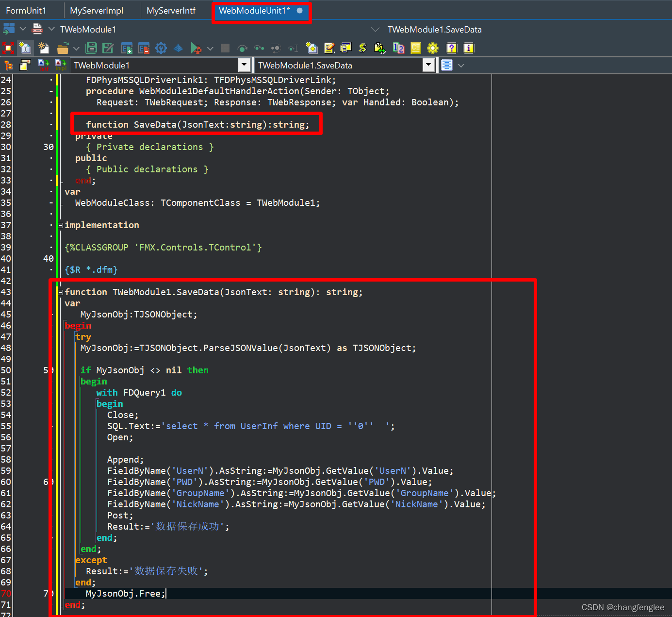Click the Save As floppy-pencil icon
Image resolution: width=672 pixels, height=617 pixels.
pos(108,48)
